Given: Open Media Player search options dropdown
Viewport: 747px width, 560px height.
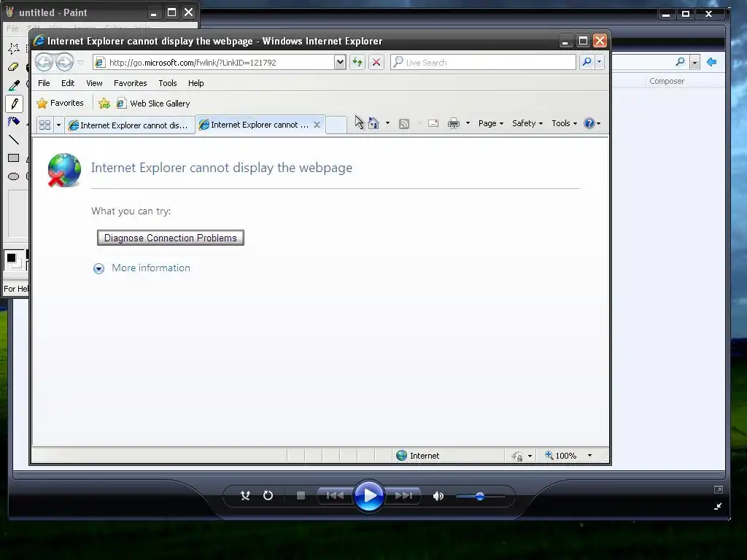Looking at the screenshot, I should coord(695,63).
